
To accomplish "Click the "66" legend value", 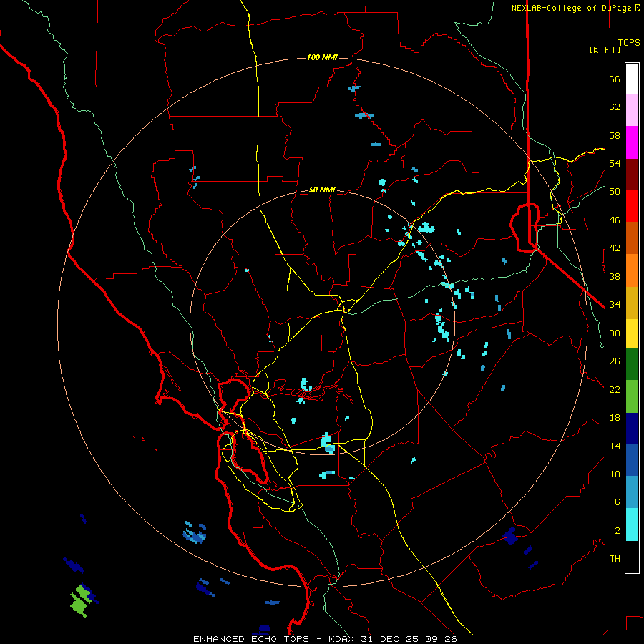I will point(615,79).
